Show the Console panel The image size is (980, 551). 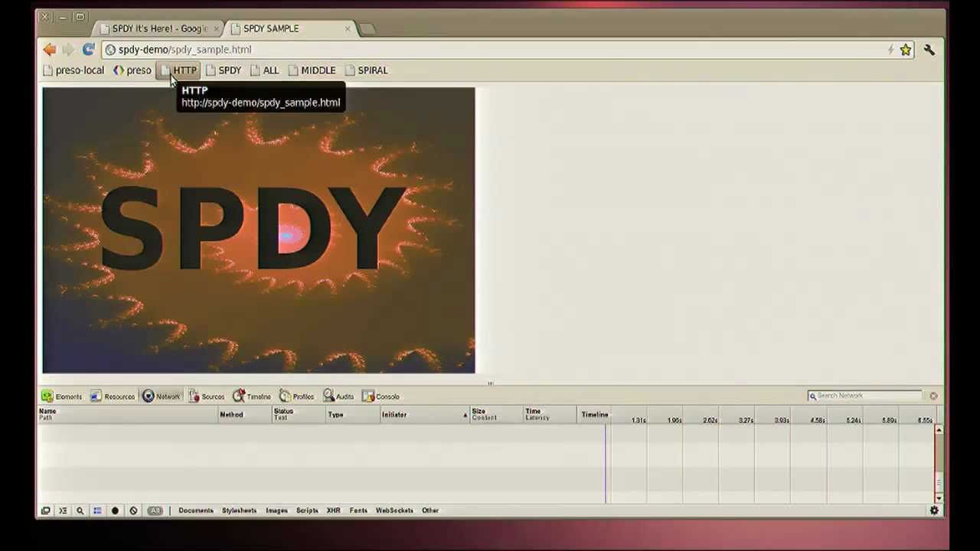[381, 396]
